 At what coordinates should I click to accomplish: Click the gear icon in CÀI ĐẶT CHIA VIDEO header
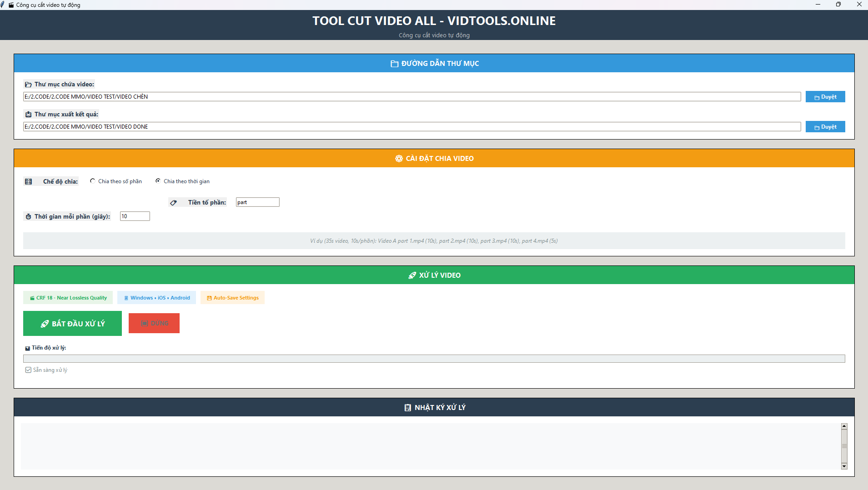coord(398,158)
